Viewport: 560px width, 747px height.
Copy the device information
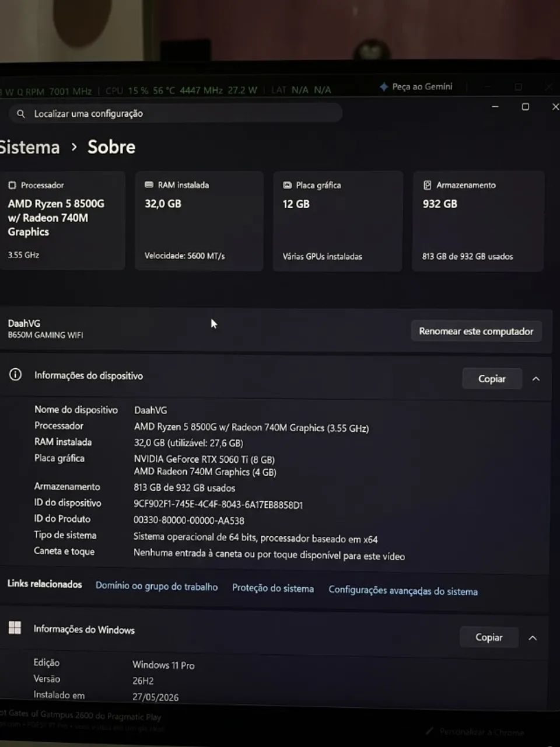[x=492, y=379]
